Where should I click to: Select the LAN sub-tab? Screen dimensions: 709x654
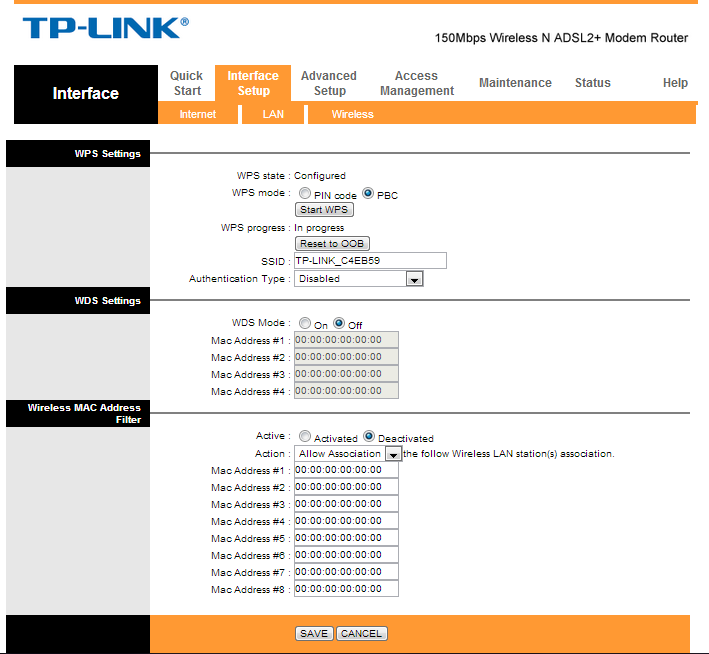273,114
